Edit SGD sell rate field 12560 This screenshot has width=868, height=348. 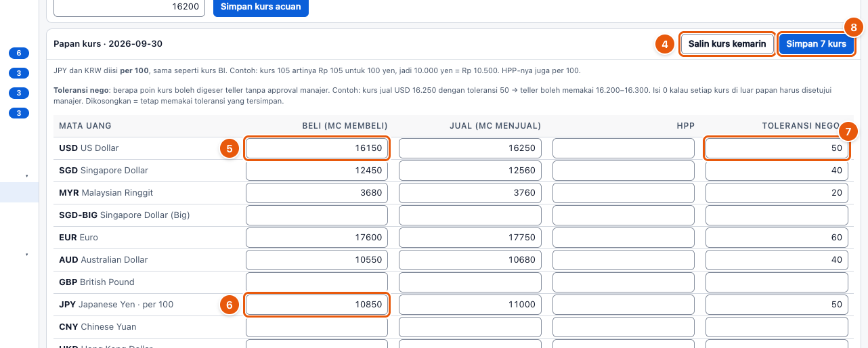click(x=470, y=171)
